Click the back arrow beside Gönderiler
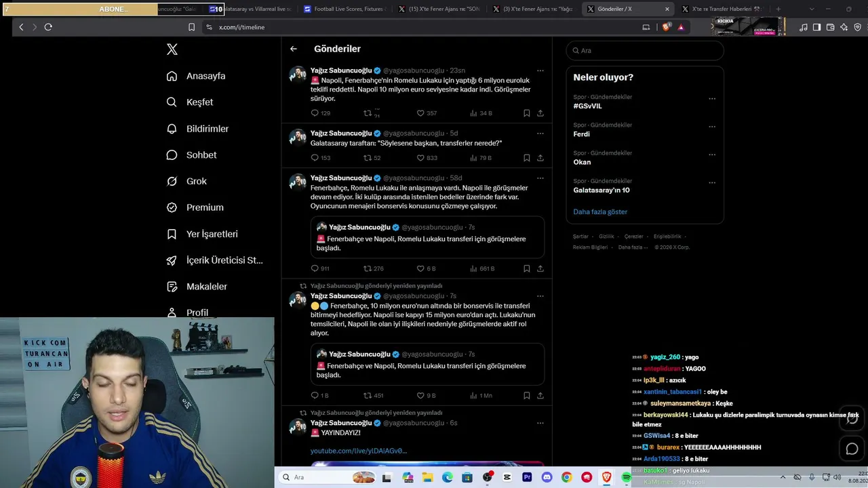Viewport: 868px width, 488px height. (x=294, y=49)
